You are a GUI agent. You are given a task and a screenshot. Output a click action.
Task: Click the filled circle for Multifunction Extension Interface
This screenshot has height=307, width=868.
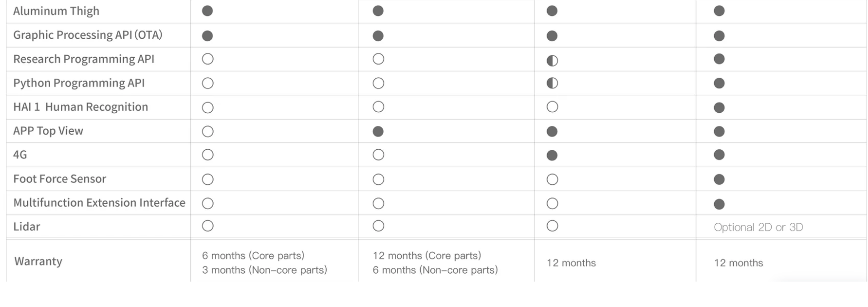(719, 204)
